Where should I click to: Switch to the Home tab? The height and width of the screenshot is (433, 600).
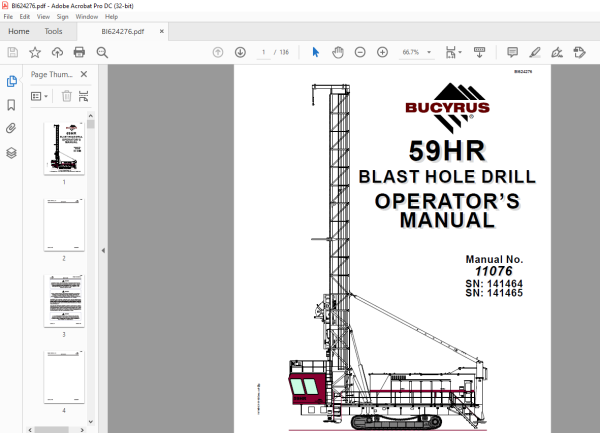click(19, 31)
